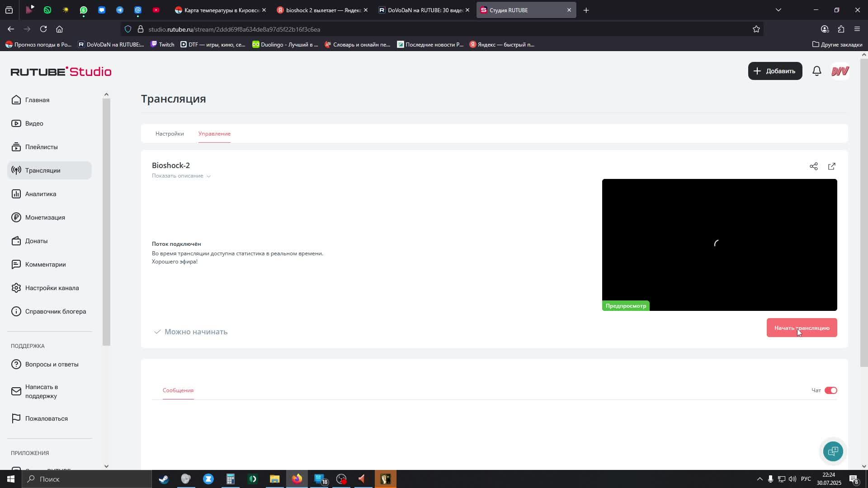Open the browser tab list dropdown
Image resolution: width=868 pixels, height=488 pixels.
(778, 10)
